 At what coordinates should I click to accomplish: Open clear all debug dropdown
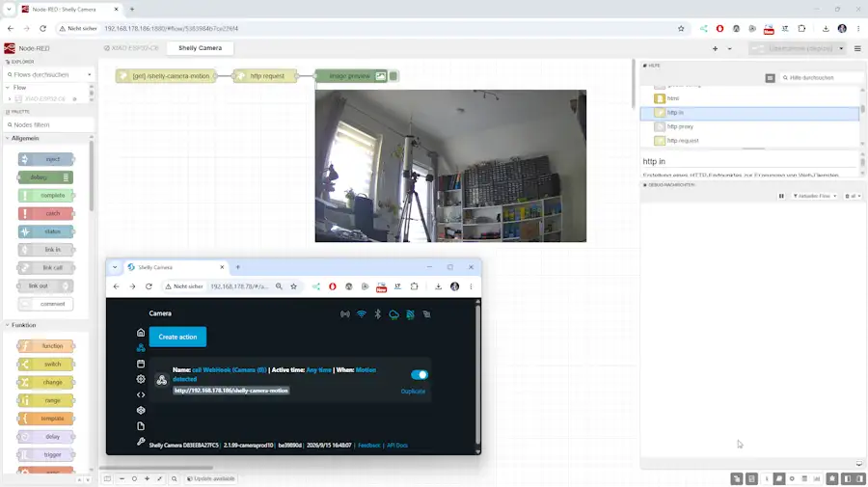tap(854, 196)
